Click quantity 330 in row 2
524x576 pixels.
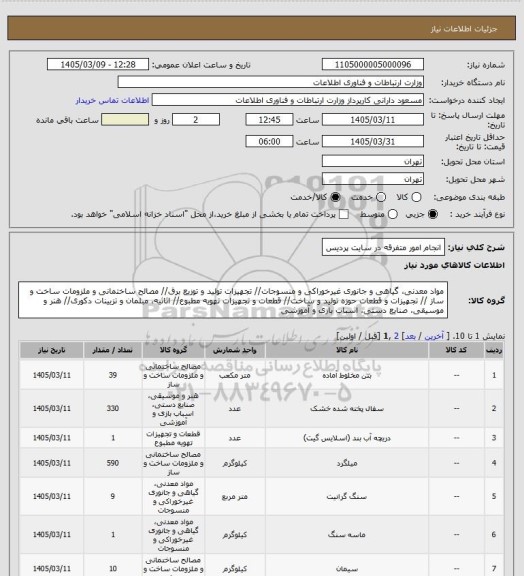(112, 408)
